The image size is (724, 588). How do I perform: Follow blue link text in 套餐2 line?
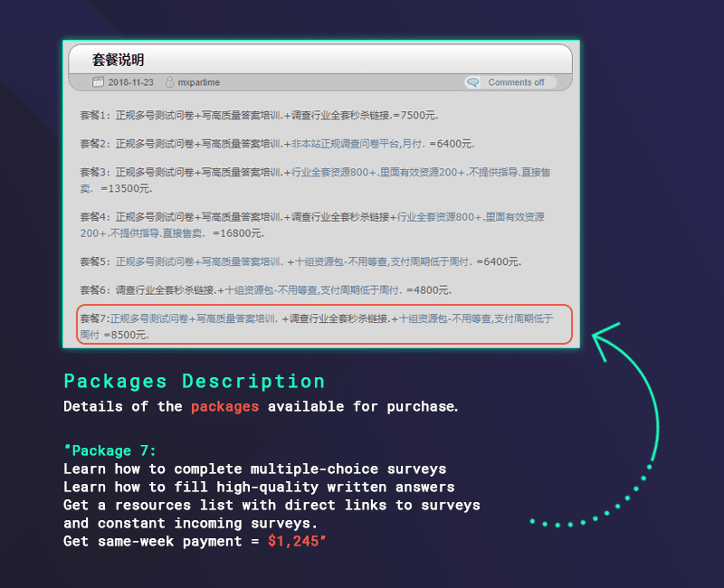357,144
